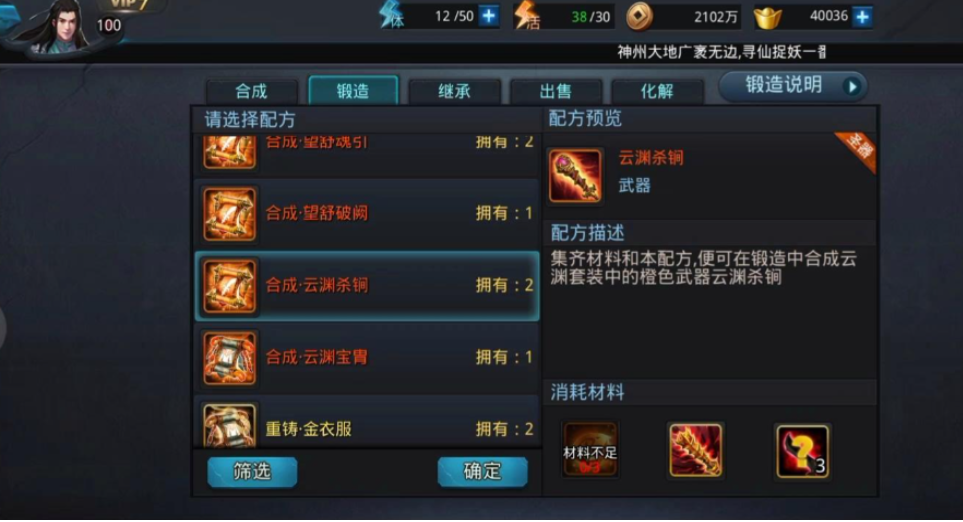963x522 pixels.
Task: Confirm with the 确定 button
Action: [482, 472]
